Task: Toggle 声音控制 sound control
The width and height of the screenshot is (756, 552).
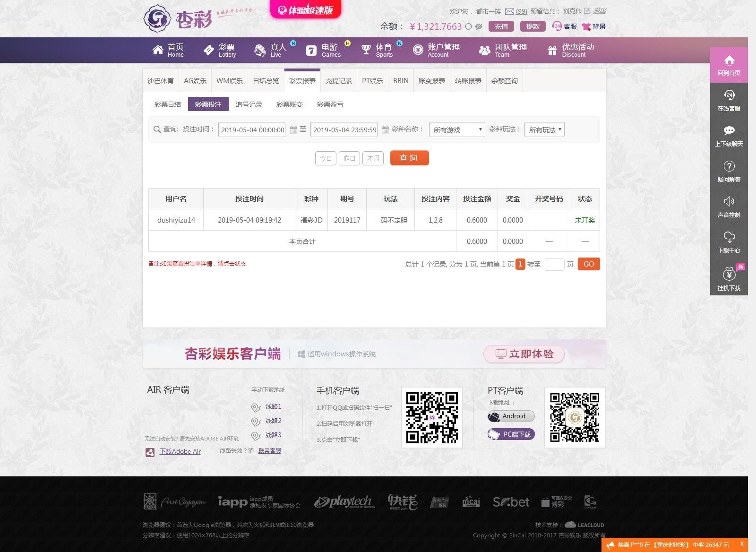Action: click(x=729, y=207)
